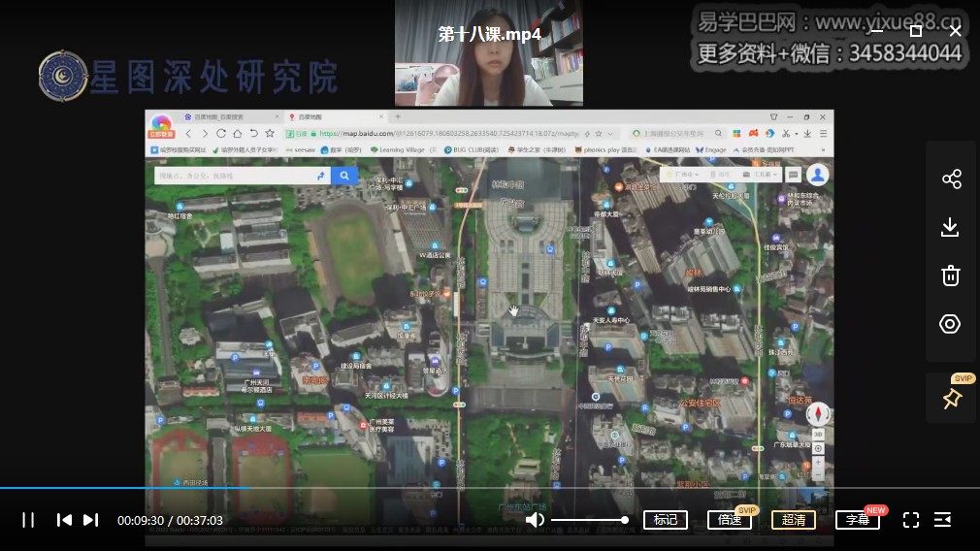Click the video progress bar
The image size is (980, 551).
[x=485, y=488]
